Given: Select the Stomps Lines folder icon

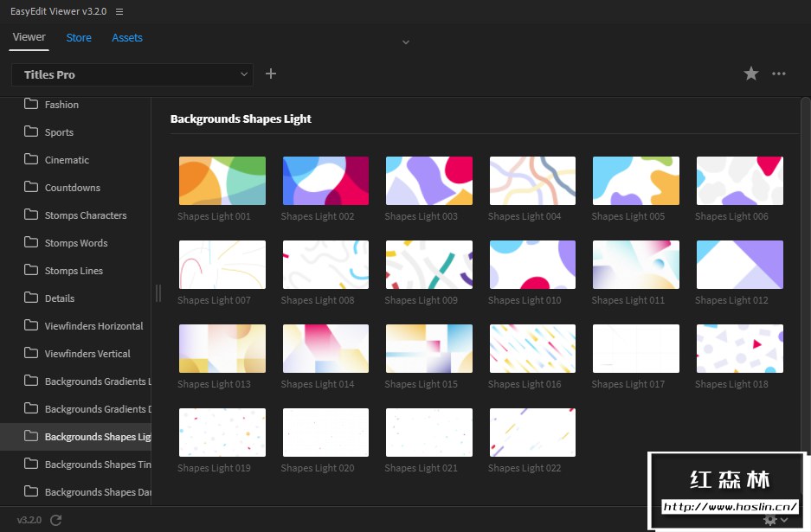Looking at the screenshot, I should [x=31, y=270].
